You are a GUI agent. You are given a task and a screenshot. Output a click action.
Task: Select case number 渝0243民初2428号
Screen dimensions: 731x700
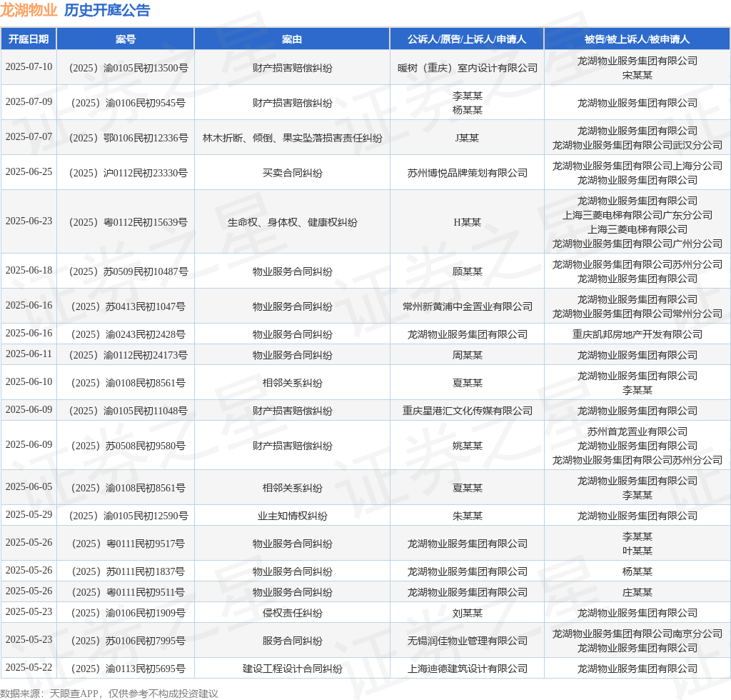click(x=128, y=335)
